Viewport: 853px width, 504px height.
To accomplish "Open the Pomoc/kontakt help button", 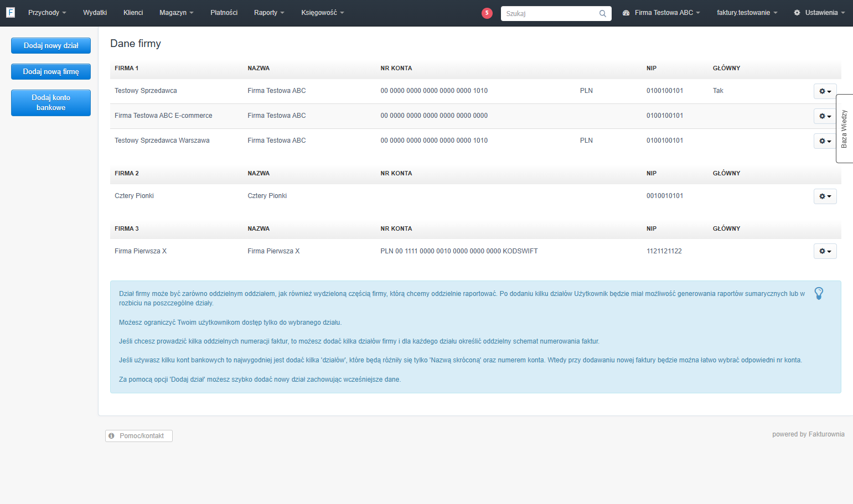I will tap(139, 436).
